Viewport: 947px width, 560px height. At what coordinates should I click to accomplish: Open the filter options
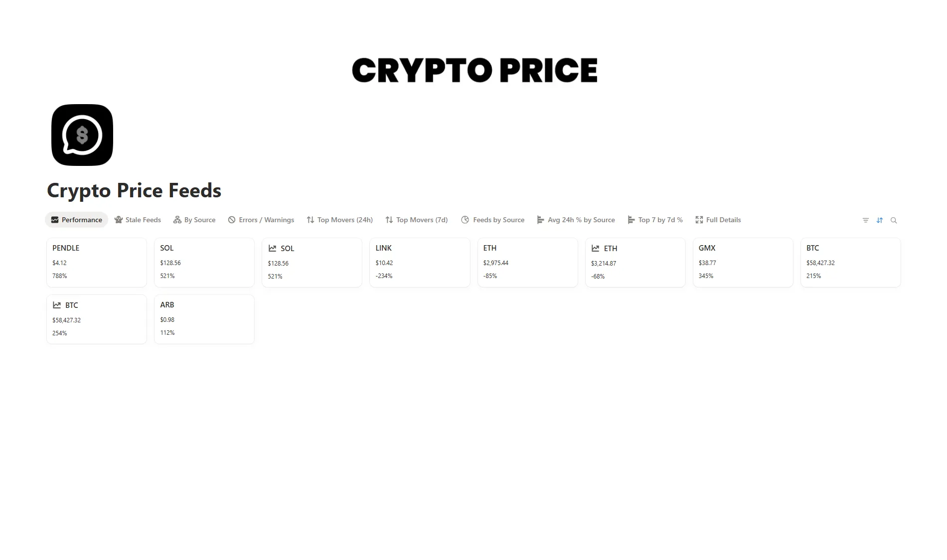point(865,220)
